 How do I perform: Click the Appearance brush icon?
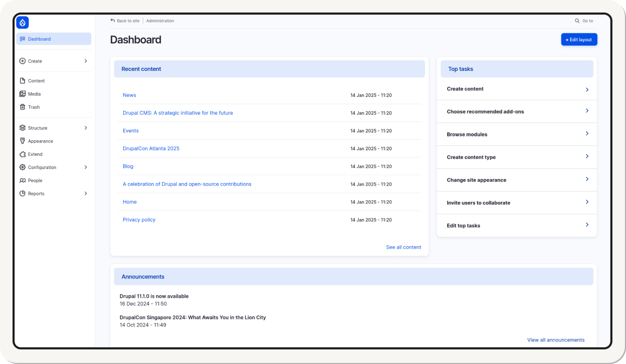point(22,141)
